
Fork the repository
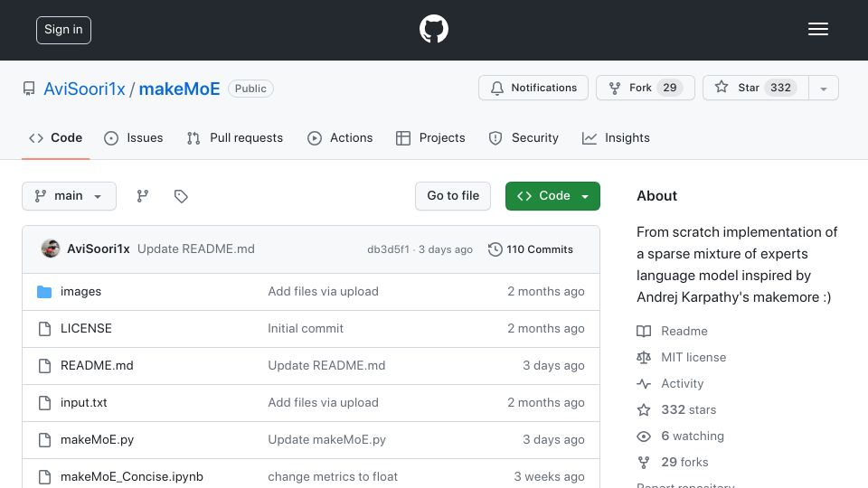click(x=646, y=88)
